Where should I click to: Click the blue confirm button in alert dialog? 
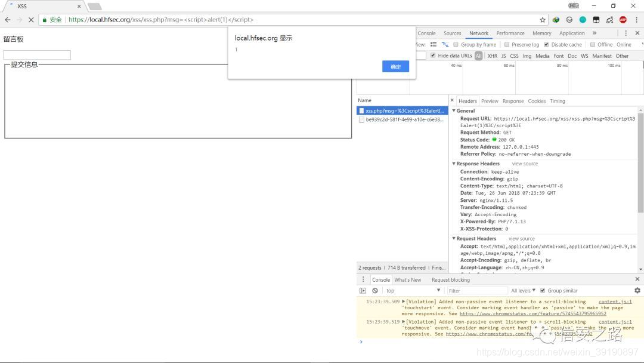395,67
